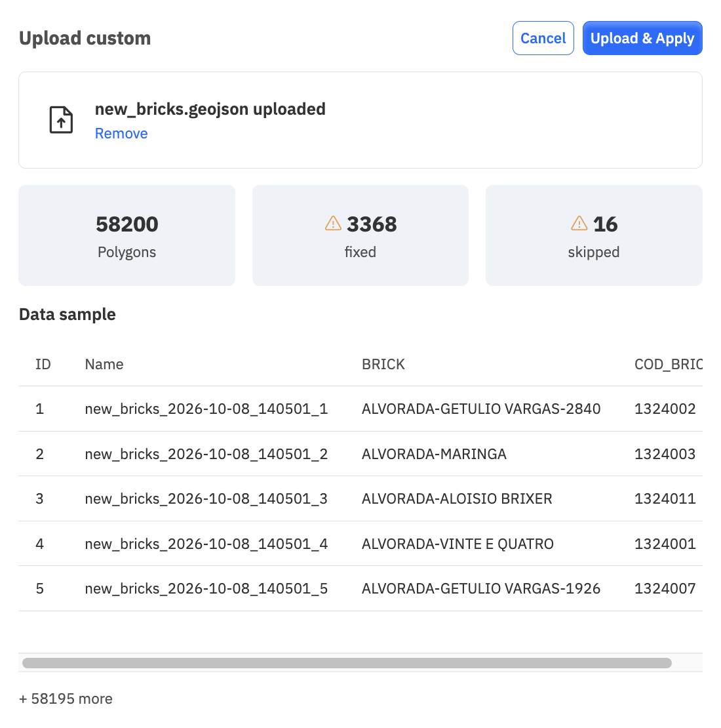The height and width of the screenshot is (728, 721).
Task: Click the uploaded file document icon
Action: coord(61,120)
